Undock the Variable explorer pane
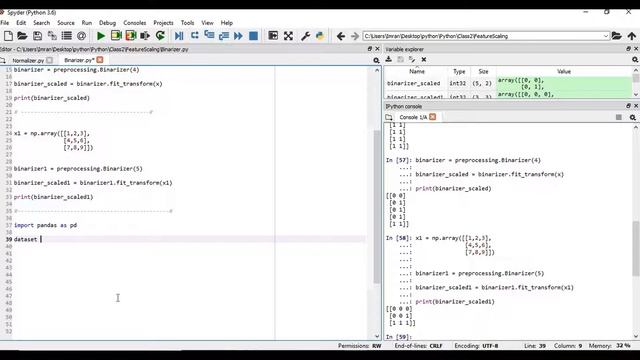 click(x=628, y=49)
